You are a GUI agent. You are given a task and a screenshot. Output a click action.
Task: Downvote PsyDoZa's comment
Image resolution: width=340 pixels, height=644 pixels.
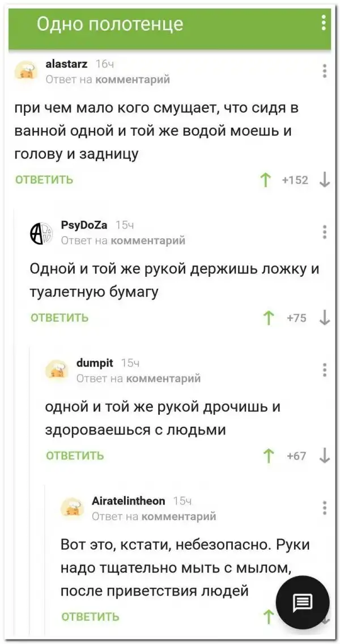click(x=325, y=318)
